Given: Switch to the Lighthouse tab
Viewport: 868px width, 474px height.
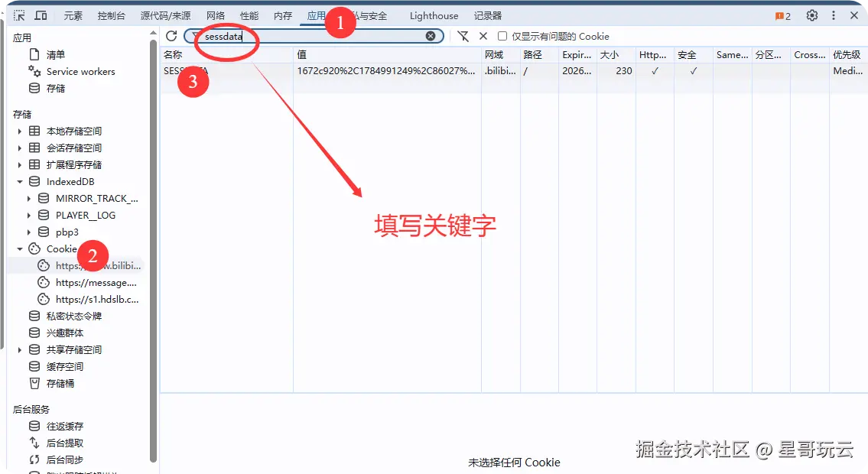Looking at the screenshot, I should pos(434,16).
